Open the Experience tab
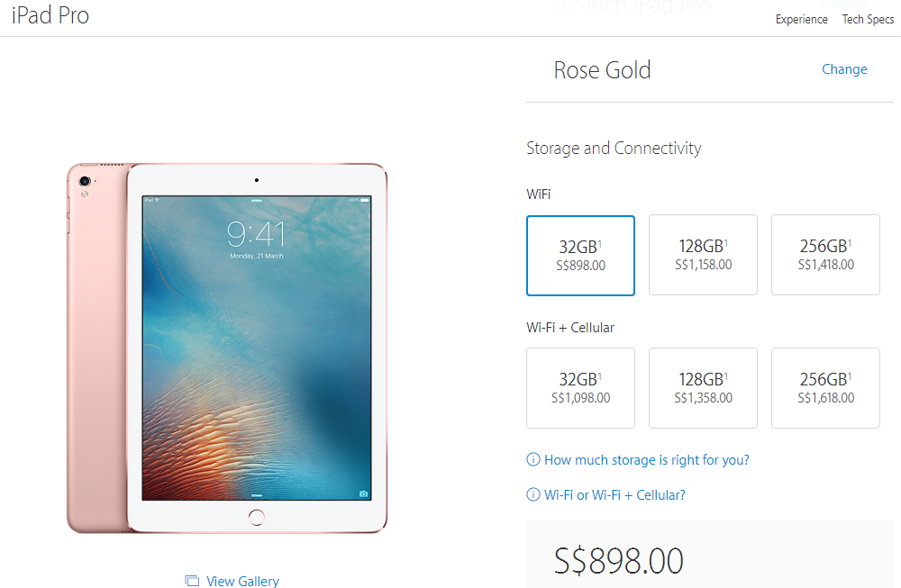901x588 pixels. click(801, 20)
